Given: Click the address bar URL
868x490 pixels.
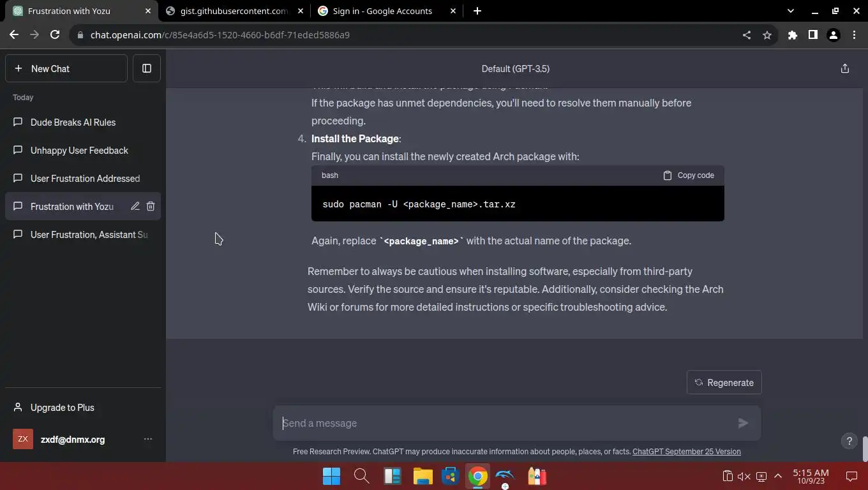Looking at the screenshot, I should coord(220,35).
